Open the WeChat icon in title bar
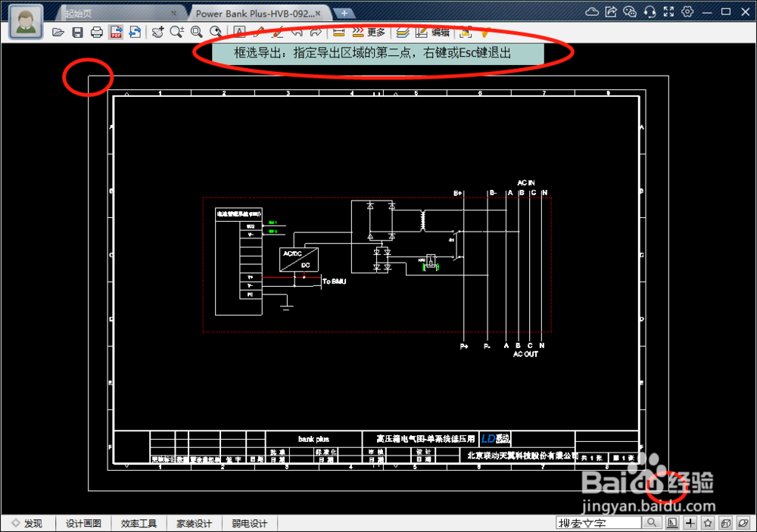Screen dimensions: 757x532 tap(630, 12)
